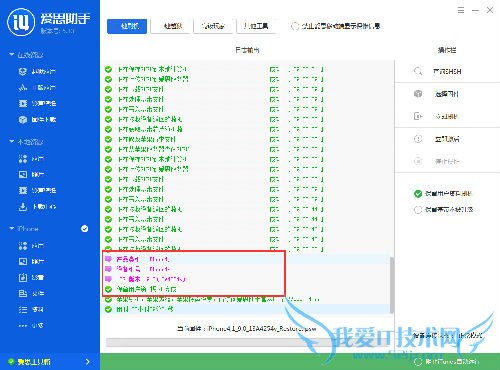
Task: Click the cube icon for select firmware
Action: tap(418, 94)
